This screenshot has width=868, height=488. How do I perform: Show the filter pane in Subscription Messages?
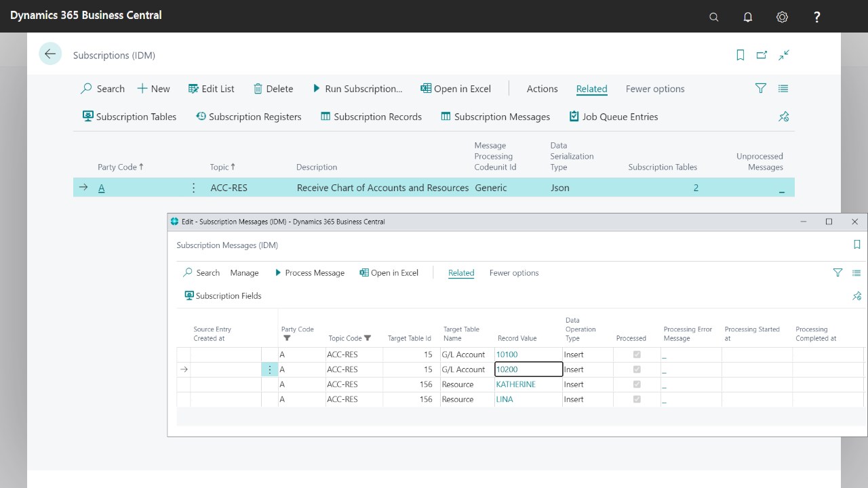(837, 272)
